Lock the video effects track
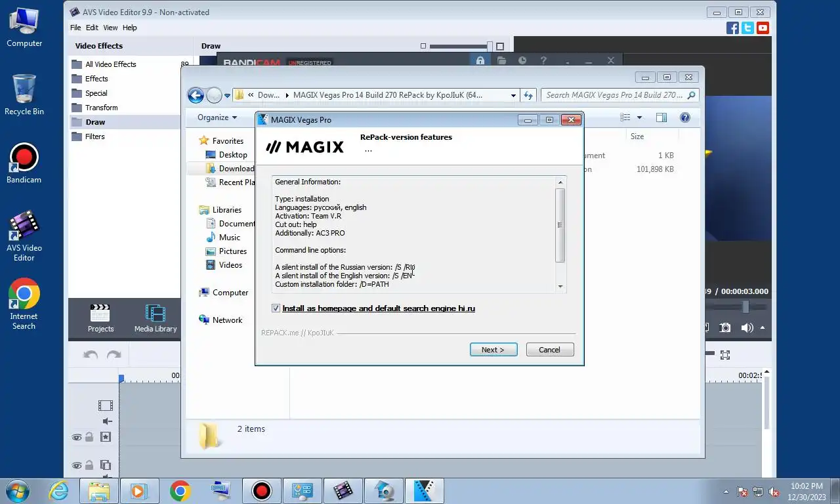 (x=89, y=437)
